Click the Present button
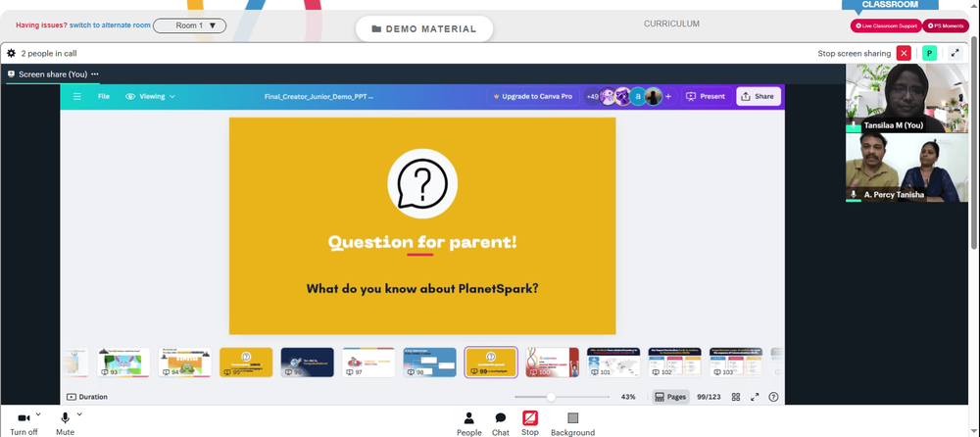The height and width of the screenshot is (437, 980). (x=707, y=96)
